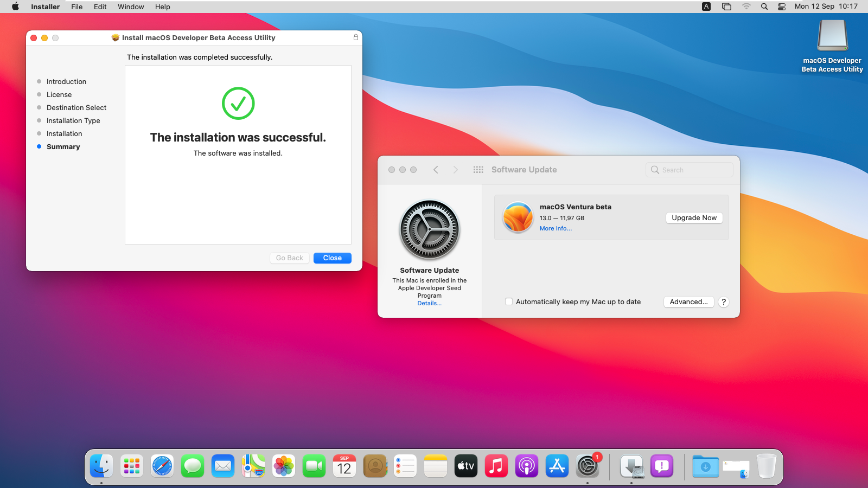Open Calendar showing Sep 12
Image resolution: width=868 pixels, height=488 pixels.
click(344, 466)
